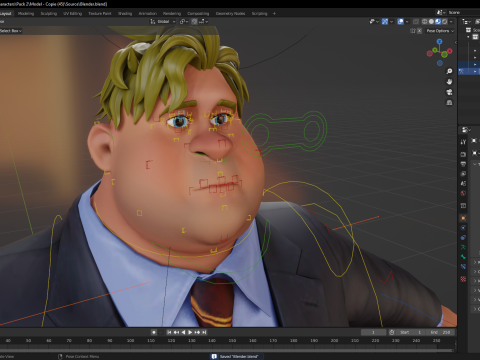The image size is (480, 360).
Task: Click timeline at frame 200
Action: tap(334, 341)
